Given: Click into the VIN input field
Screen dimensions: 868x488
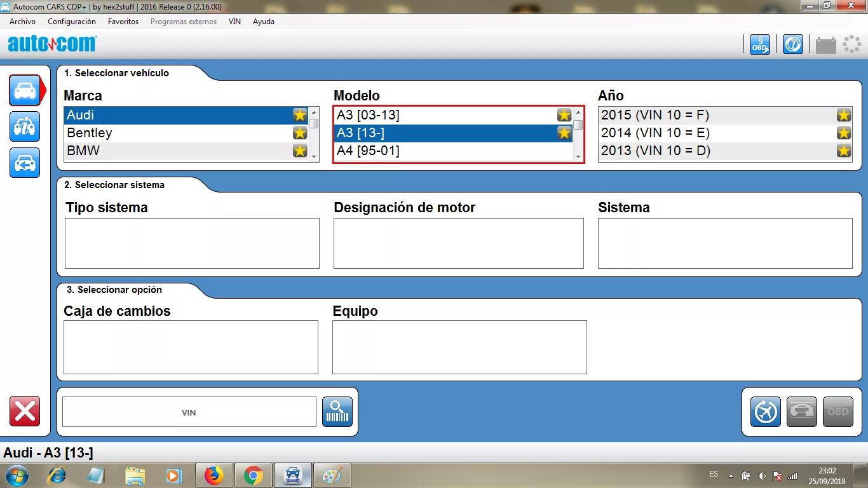Looking at the screenshot, I should click(x=189, y=412).
